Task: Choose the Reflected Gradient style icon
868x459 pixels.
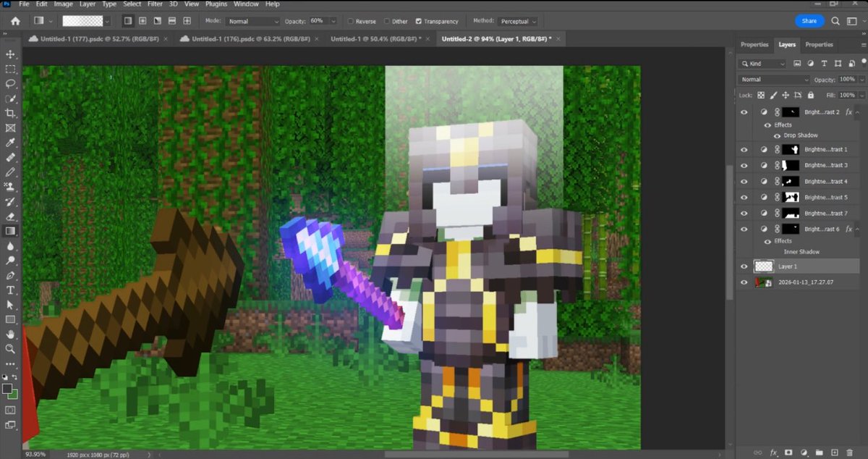Action: point(174,21)
